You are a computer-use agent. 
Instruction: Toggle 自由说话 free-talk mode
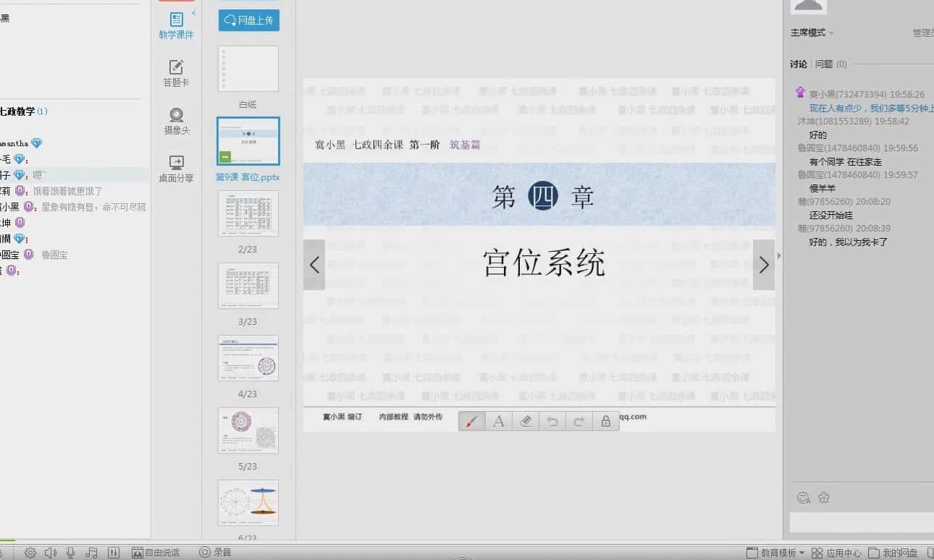[x=156, y=551]
